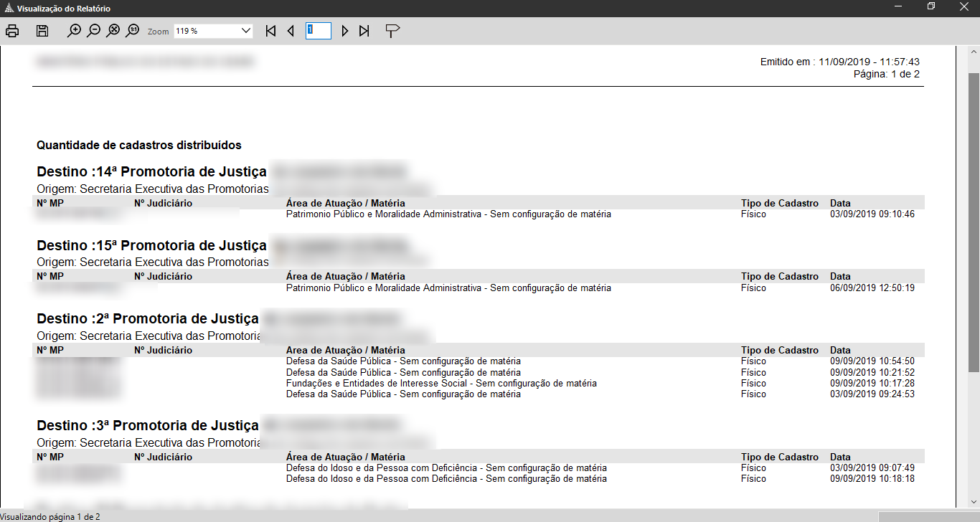Image resolution: width=980 pixels, height=522 pixels.
Task: Click the application icon in title bar
Action: [9, 8]
